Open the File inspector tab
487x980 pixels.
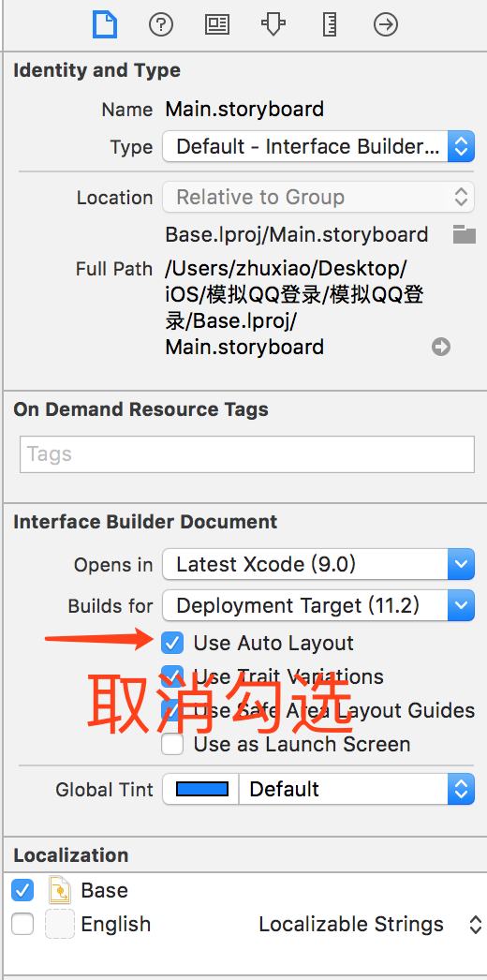point(105,25)
